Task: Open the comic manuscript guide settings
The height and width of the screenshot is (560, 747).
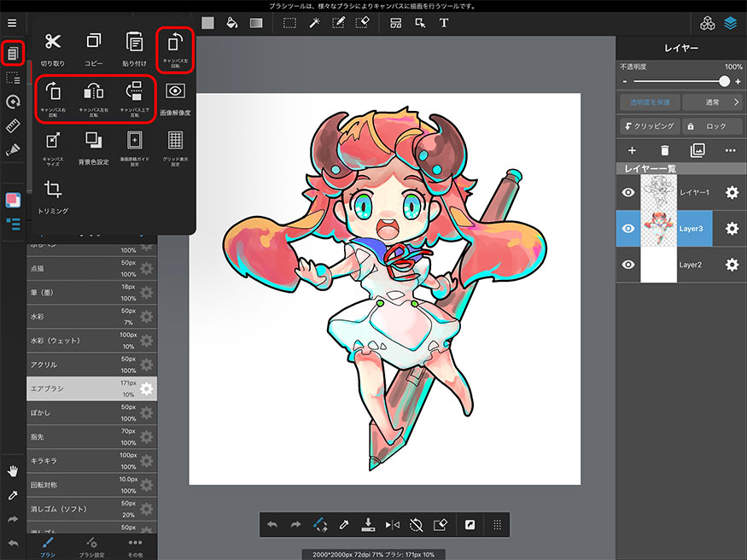Action: pyautogui.click(x=135, y=149)
